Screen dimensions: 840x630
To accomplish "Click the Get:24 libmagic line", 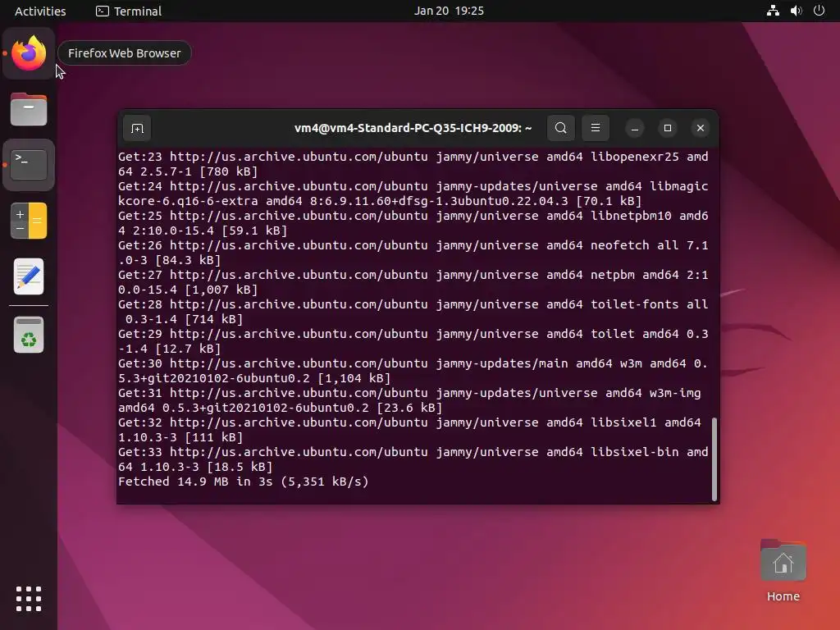I will tap(413, 194).
